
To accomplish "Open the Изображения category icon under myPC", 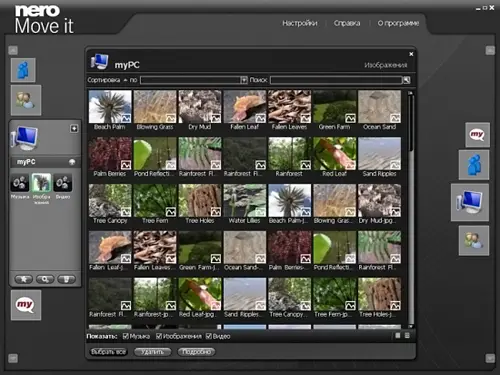I will point(41,183).
